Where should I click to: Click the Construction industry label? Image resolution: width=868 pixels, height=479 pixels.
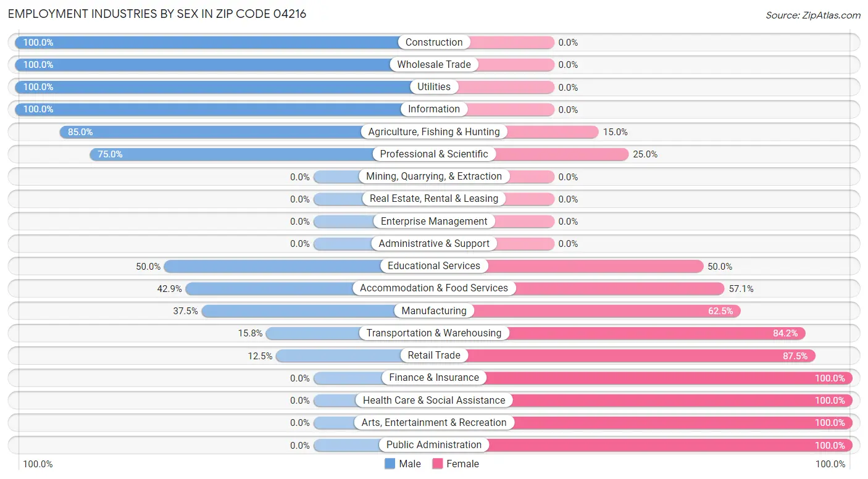(x=434, y=43)
